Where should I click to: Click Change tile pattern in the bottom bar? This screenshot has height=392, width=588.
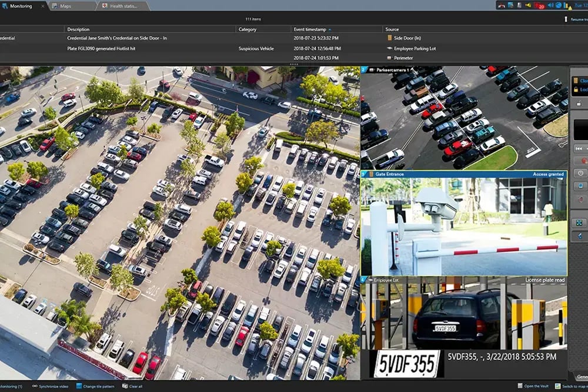coord(95,386)
